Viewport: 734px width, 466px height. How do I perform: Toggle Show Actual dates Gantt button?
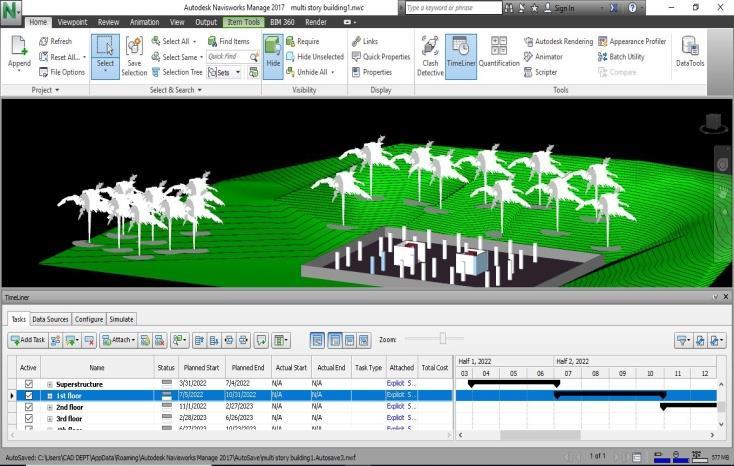coord(349,340)
